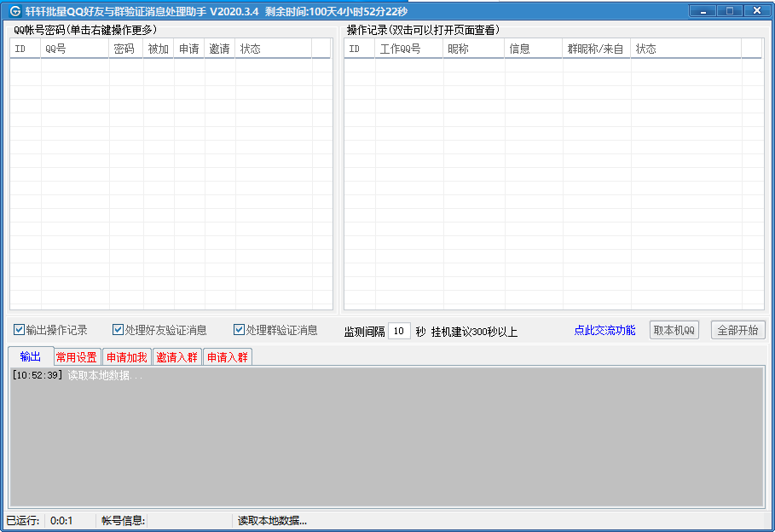Viewport: 775px width, 532px height.
Task: Click the 已运行 status bar label
Action: tap(23, 521)
